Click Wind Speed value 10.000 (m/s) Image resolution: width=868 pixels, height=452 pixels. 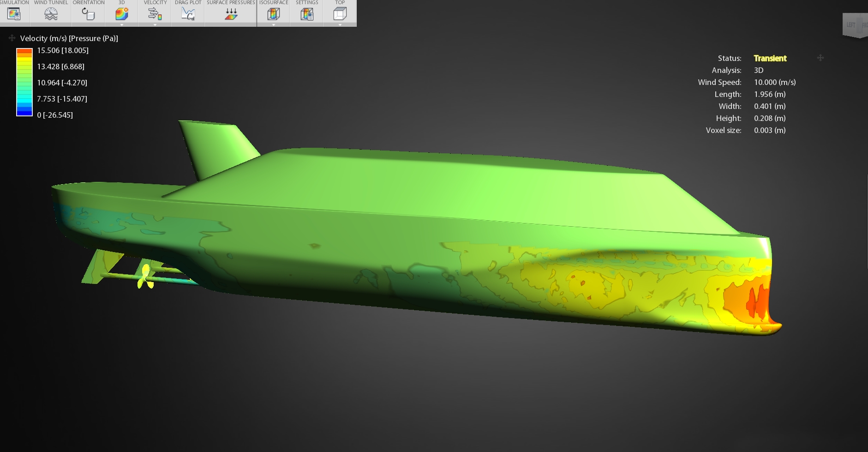[x=775, y=82]
